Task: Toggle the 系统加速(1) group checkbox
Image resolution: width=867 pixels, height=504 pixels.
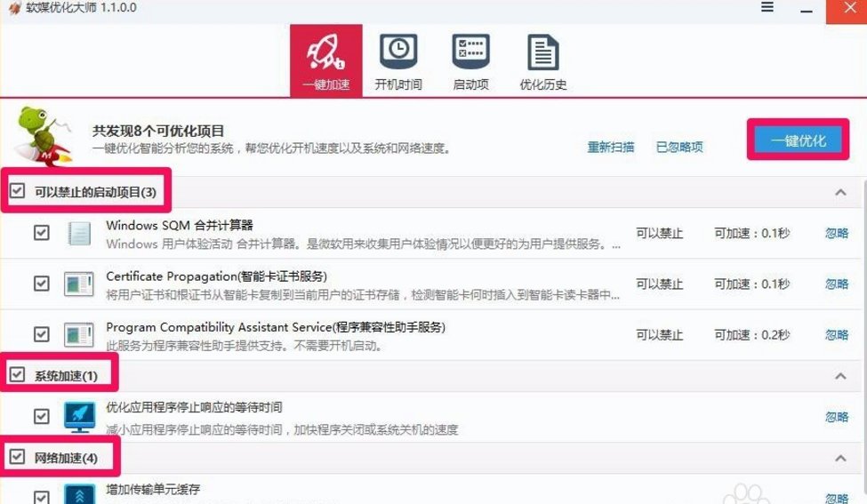Action: click(x=17, y=375)
